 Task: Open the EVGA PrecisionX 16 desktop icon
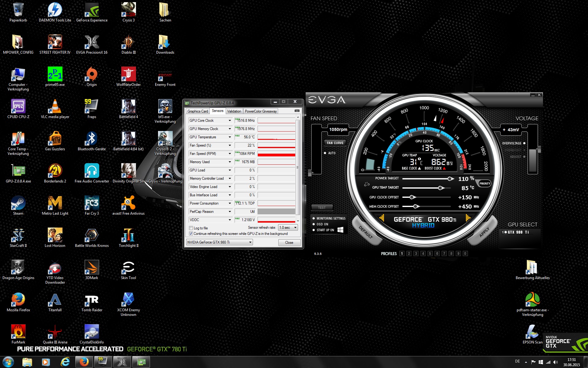92,42
